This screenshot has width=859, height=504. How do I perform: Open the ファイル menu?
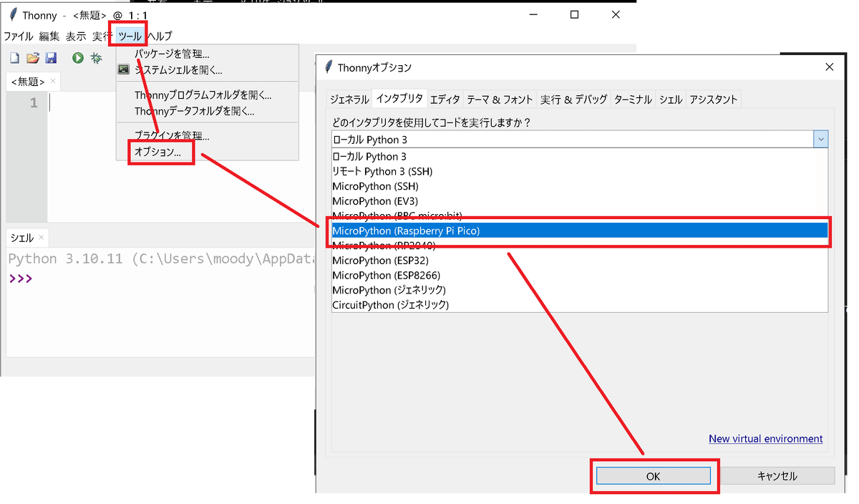coord(19,36)
